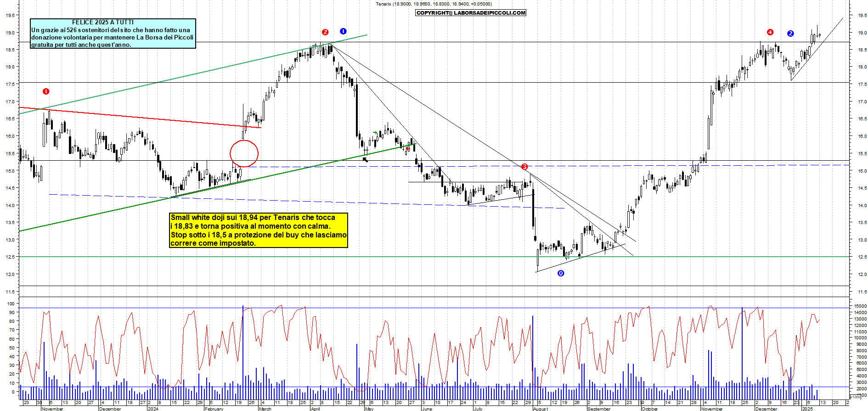Click the 'FELICE 2025 A TUTTI' heading

pos(103,22)
